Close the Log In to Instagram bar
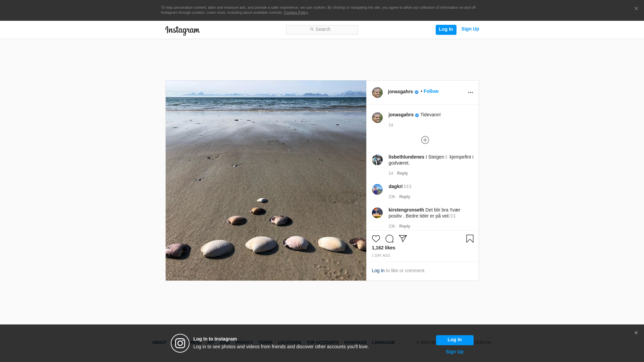The width and height of the screenshot is (644, 362). [x=636, y=333]
